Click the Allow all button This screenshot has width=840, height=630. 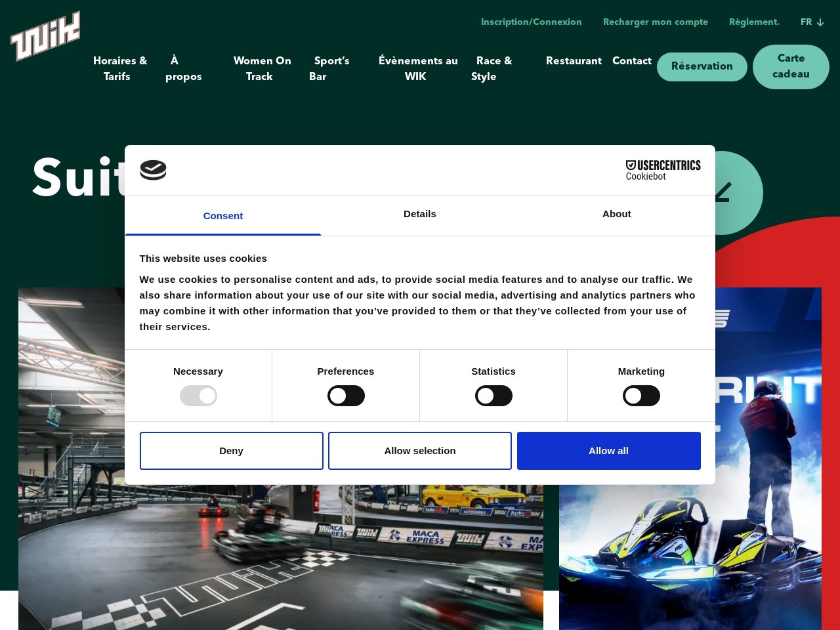point(609,451)
